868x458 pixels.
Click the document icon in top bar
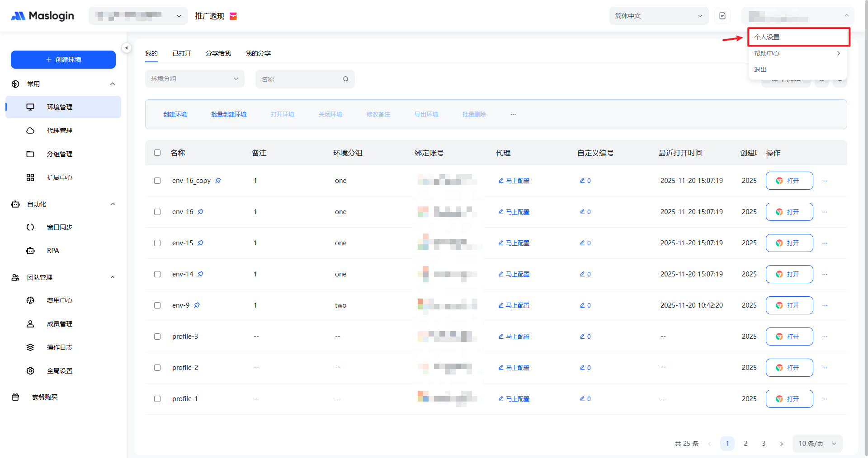point(722,16)
